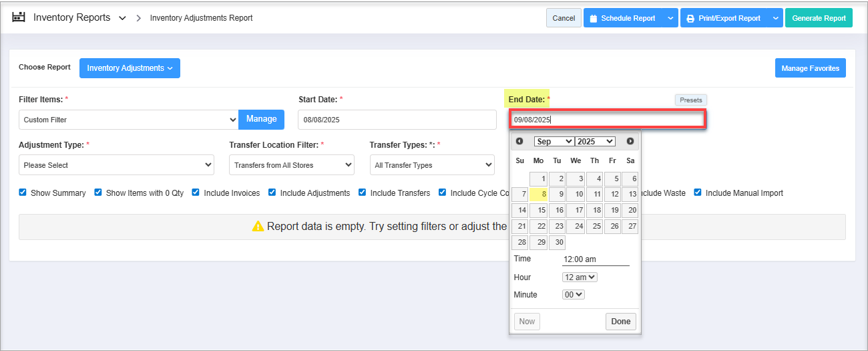The image size is (868, 351).
Task: Expand the Print/Export Report dropdown arrow
Action: (775, 18)
